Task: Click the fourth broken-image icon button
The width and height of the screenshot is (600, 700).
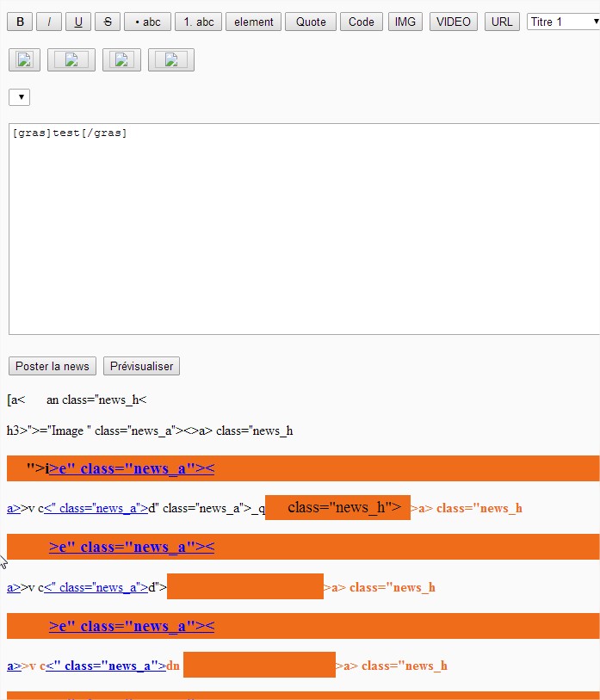Action: [x=171, y=59]
